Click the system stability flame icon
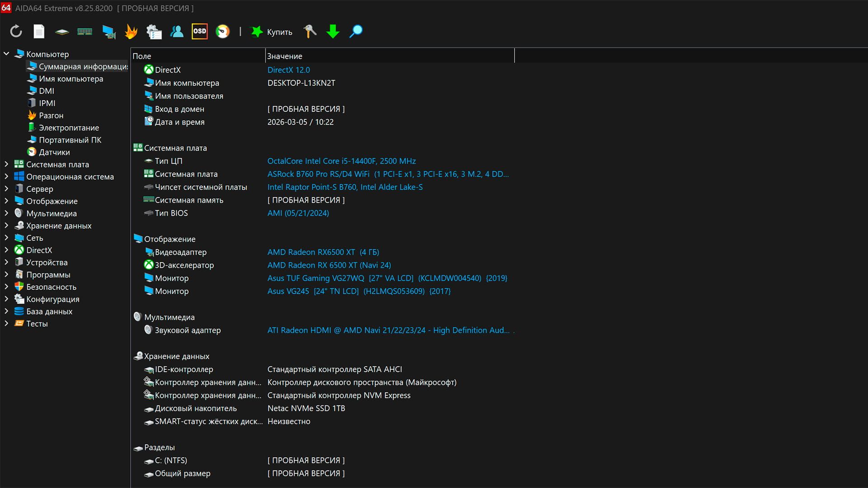The image size is (868, 488). coord(131,32)
